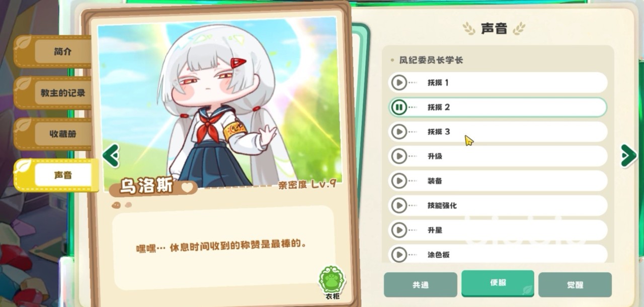Pause the playing 抚摸 2 voice line

399,107
